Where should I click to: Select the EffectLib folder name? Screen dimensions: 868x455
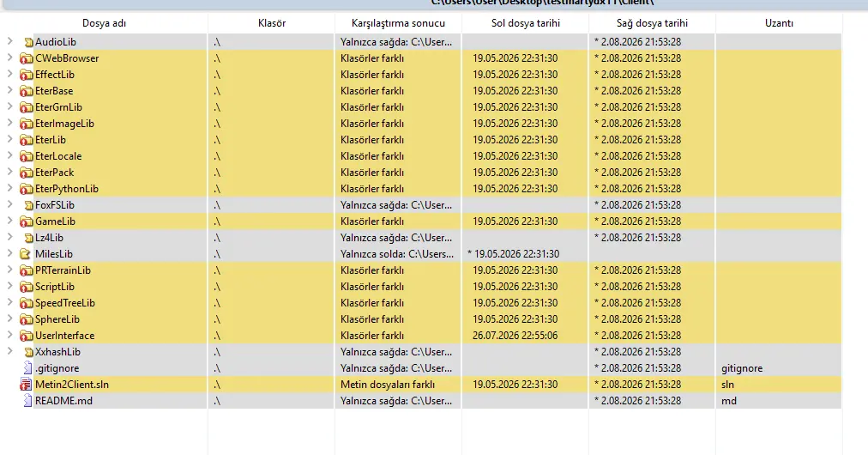(55, 75)
